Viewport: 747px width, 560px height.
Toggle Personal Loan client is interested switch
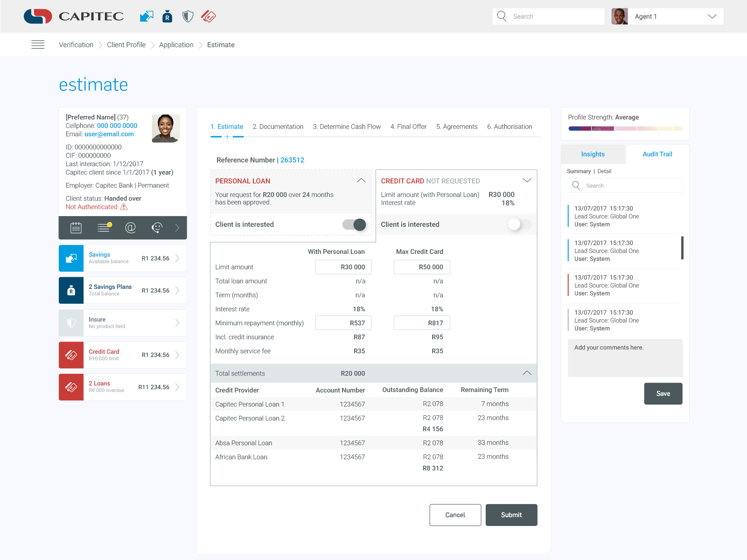coord(354,224)
